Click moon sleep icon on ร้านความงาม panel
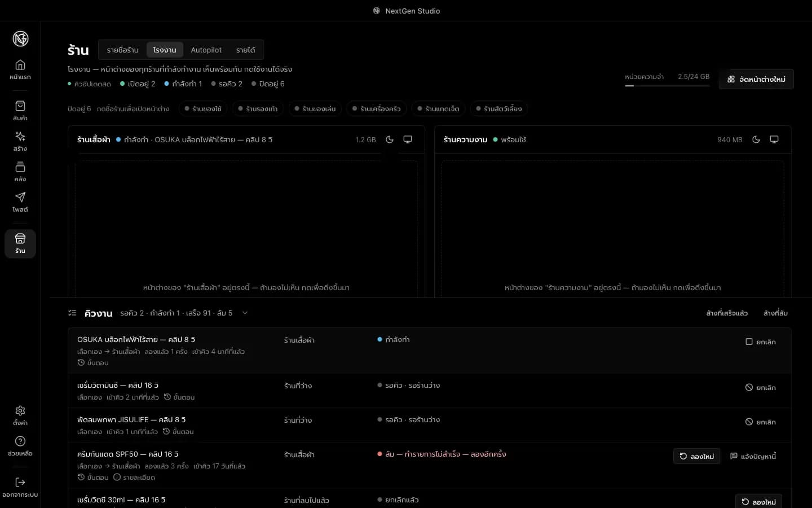Image resolution: width=812 pixels, height=508 pixels. (756, 139)
